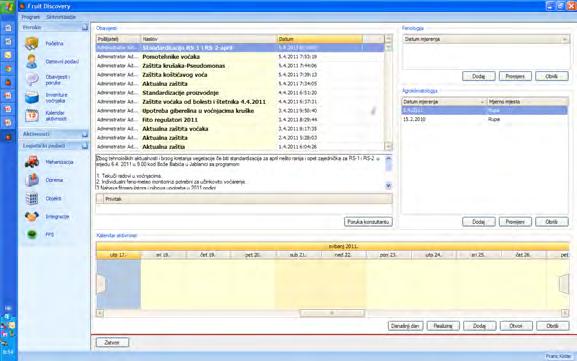Screen dimensions: 577x361
Task: Open Osnovni podaci user icon
Action: pyautogui.click(x=32, y=61)
